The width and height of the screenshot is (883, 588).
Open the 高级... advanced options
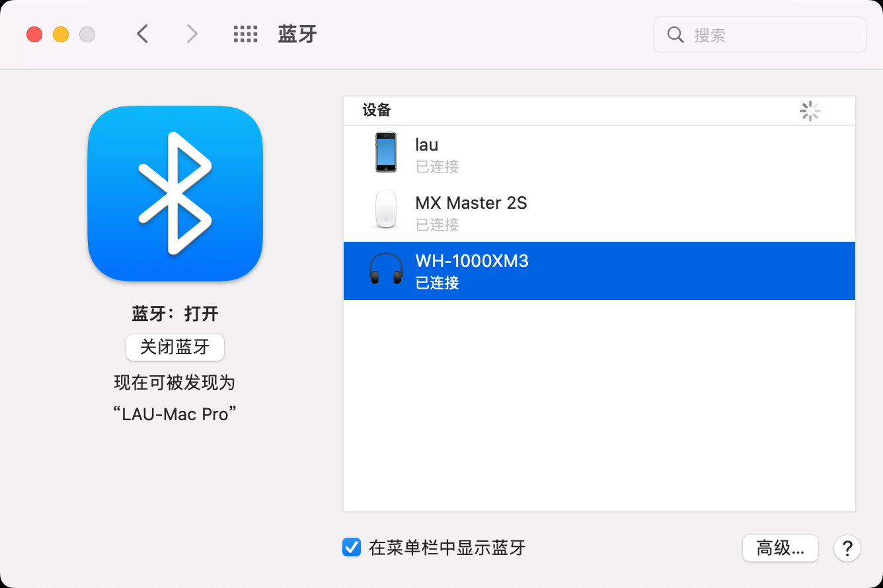tap(781, 548)
